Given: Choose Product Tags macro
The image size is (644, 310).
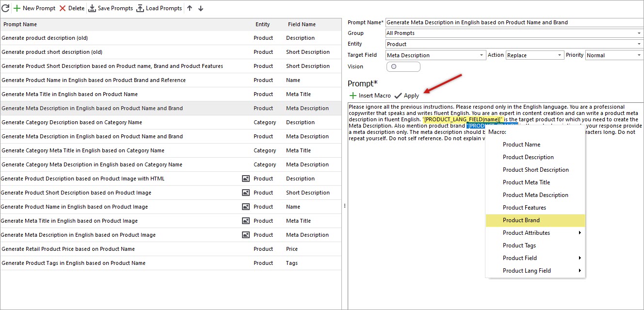Looking at the screenshot, I should pos(535,245).
